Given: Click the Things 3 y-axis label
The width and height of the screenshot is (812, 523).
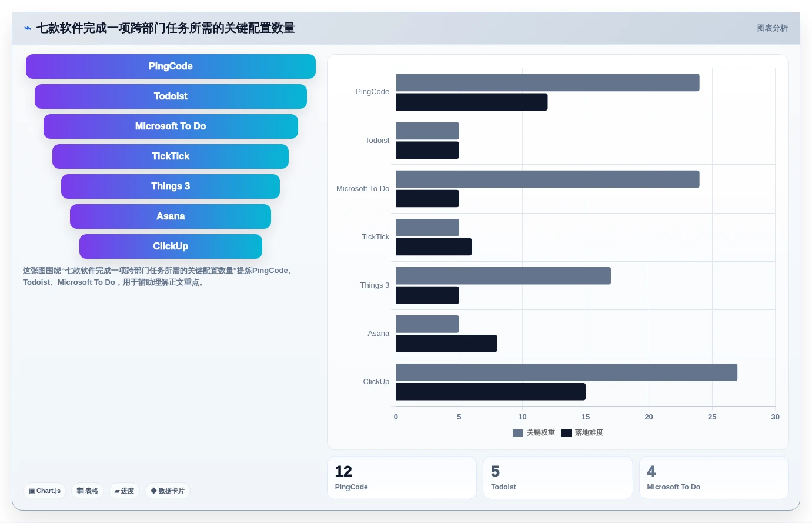Looking at the screenshot, I should tap(375, 285).
